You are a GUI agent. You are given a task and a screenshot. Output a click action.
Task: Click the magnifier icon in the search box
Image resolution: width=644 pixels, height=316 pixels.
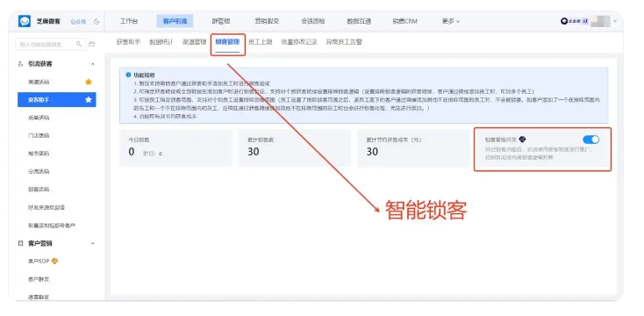(79, 44)
